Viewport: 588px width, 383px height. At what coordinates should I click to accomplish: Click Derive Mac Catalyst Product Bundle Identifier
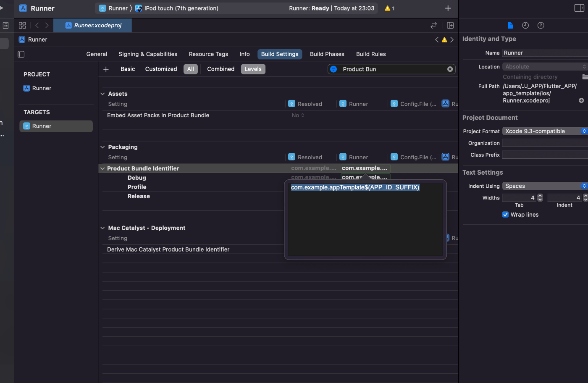point(168,249)
